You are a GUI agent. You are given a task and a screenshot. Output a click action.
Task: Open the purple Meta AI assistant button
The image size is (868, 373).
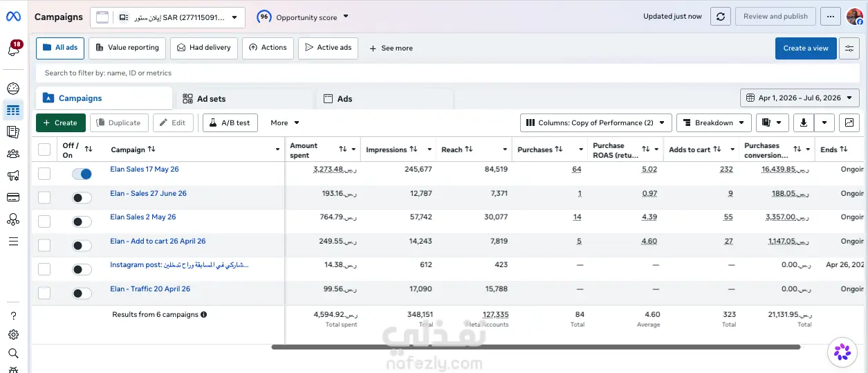click(842, 352)
